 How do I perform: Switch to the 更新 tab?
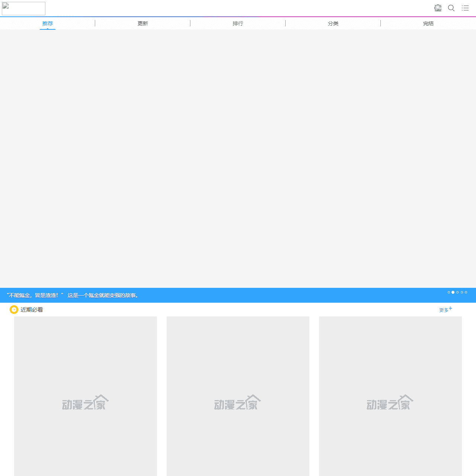[x=143, y=23]
